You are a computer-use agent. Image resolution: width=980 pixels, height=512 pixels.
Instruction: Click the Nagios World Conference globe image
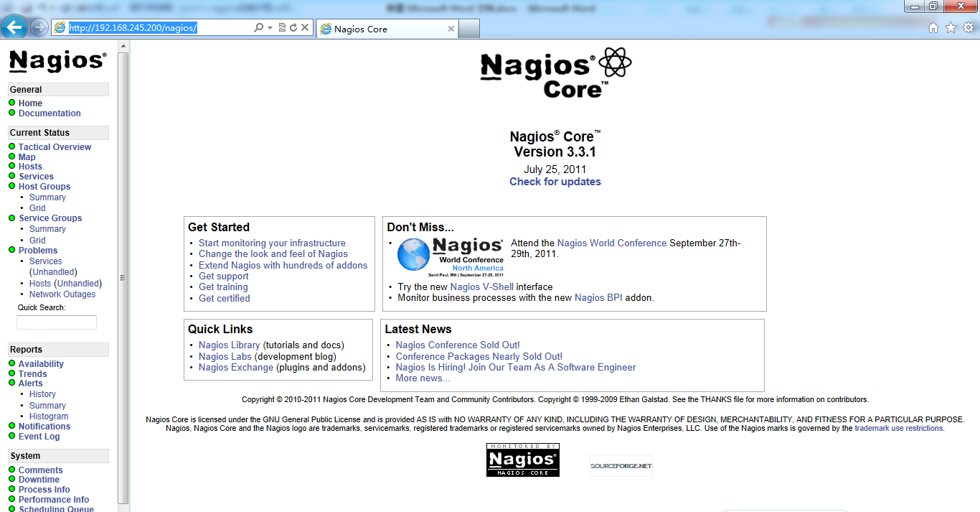451,258
